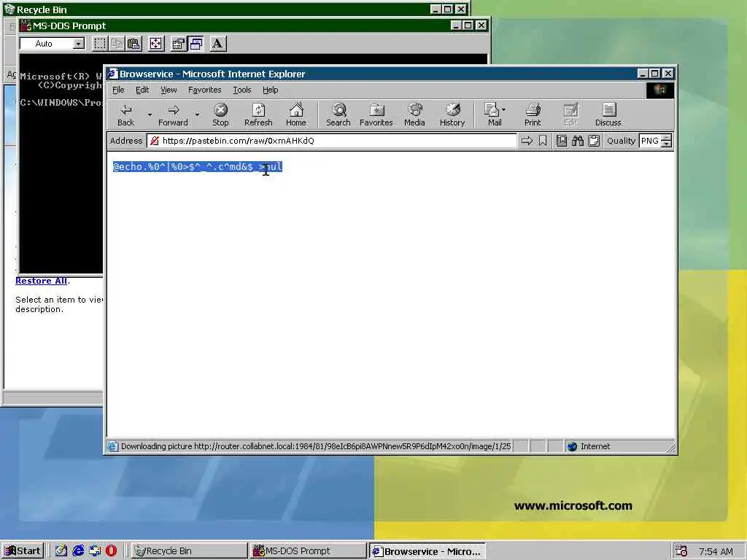747x560 pixels.
Task: Click the highlighted @echo text line
Action: tap(198, 167)
